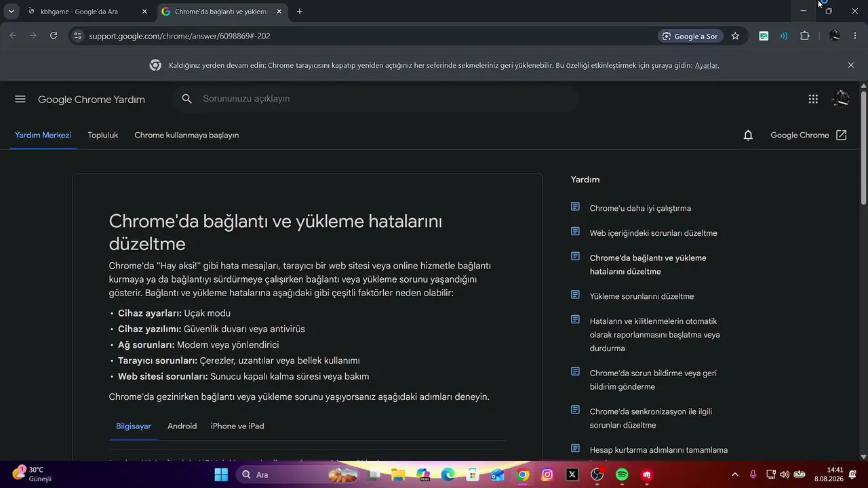Open the Google Chrome external link

coord(809,135)
